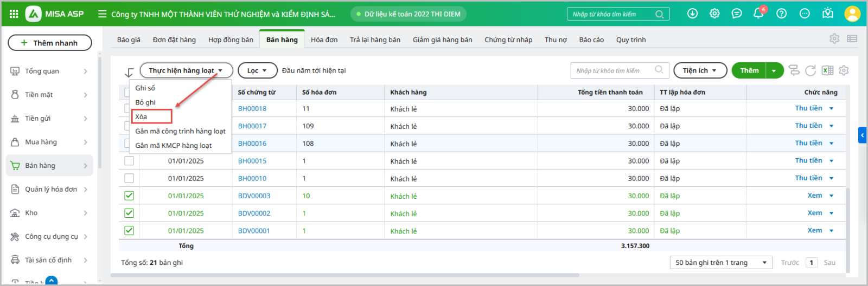This screenshot has height=286, width=868.
Task: Click the user avatar profile icon
Action: pos(852,14)
